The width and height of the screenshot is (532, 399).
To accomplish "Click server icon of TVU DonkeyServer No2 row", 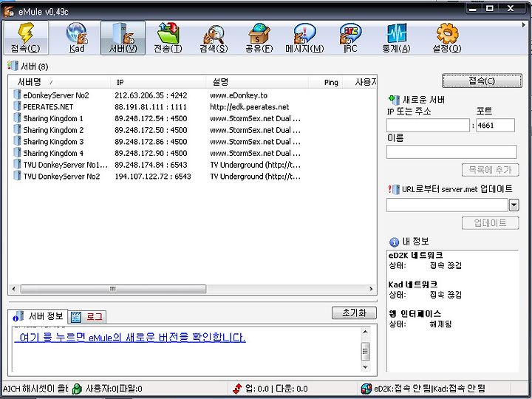I will pos(17,176).
